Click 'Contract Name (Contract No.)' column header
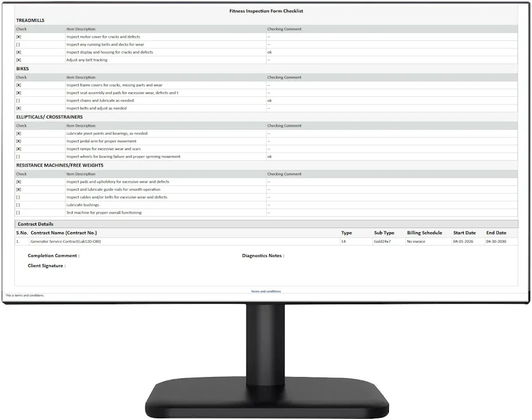 pyautogui.click(x=64, y=233)
